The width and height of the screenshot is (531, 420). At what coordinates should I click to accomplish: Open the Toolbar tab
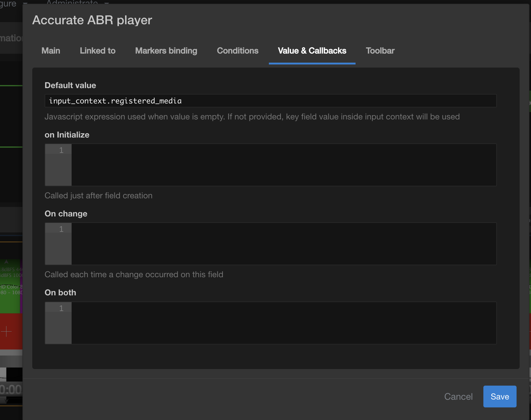point(380,51)
